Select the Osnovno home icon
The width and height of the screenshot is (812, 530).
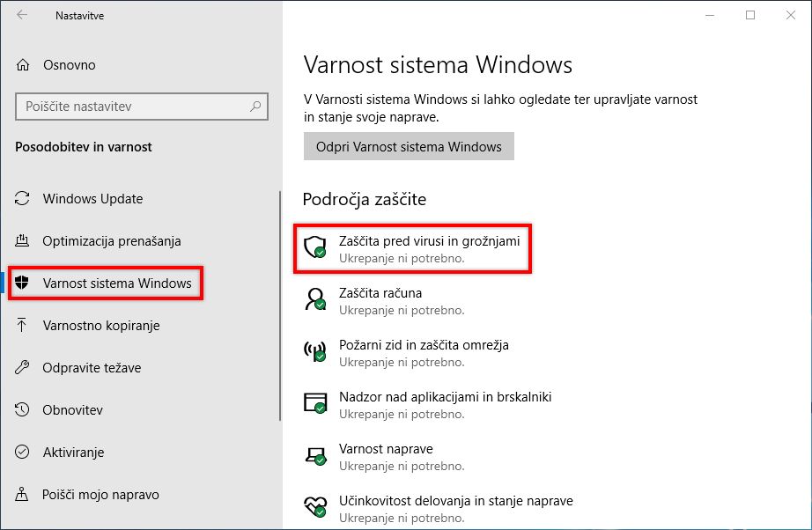click(22, 64)
